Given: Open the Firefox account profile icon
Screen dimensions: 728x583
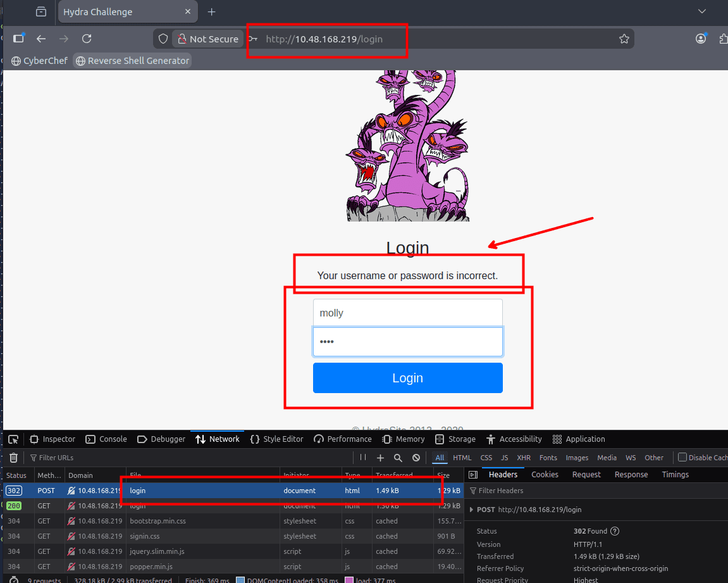Looking at the screenshot, I should (701, 39).
